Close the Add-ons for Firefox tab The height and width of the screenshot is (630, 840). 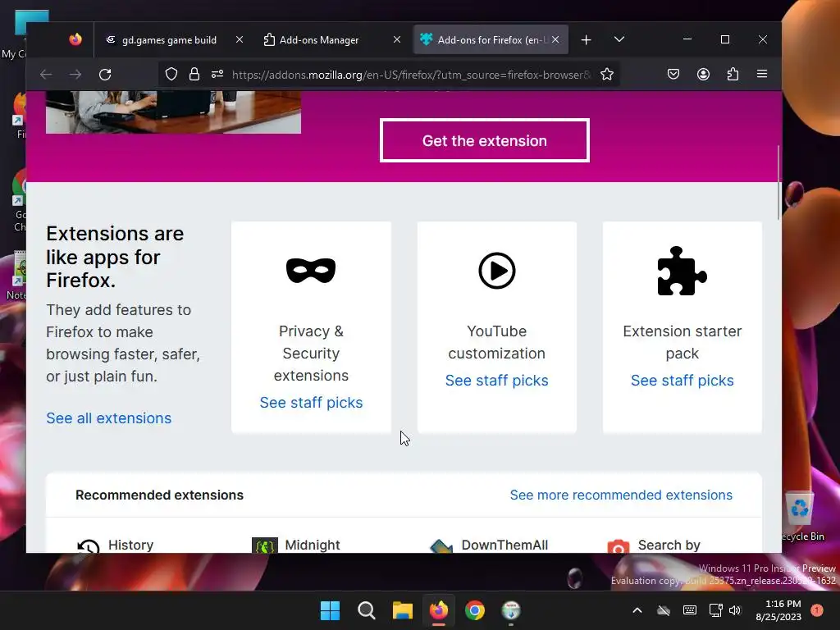tap(555, 39)
